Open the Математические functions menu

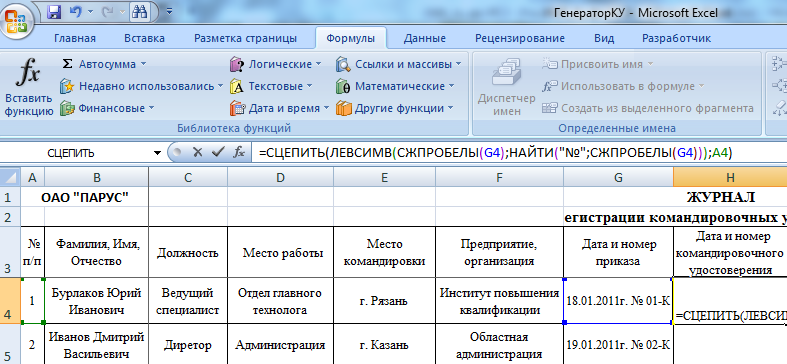(x=396, y=86)
